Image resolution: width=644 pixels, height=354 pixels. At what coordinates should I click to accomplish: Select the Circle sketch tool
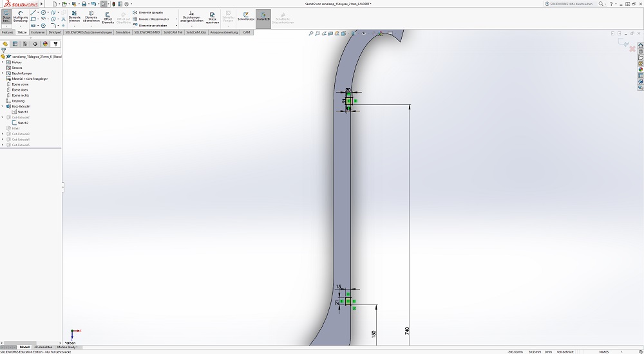pos(43,13)
